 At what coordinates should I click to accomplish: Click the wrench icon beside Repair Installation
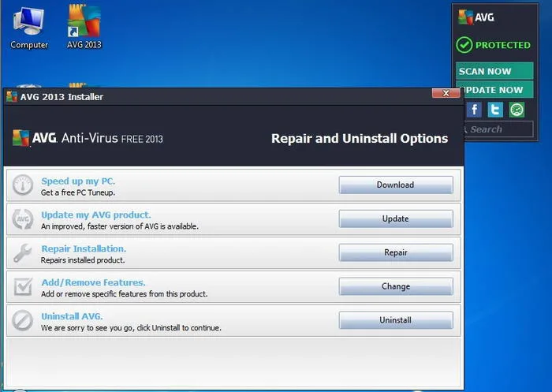pos(23,253)
